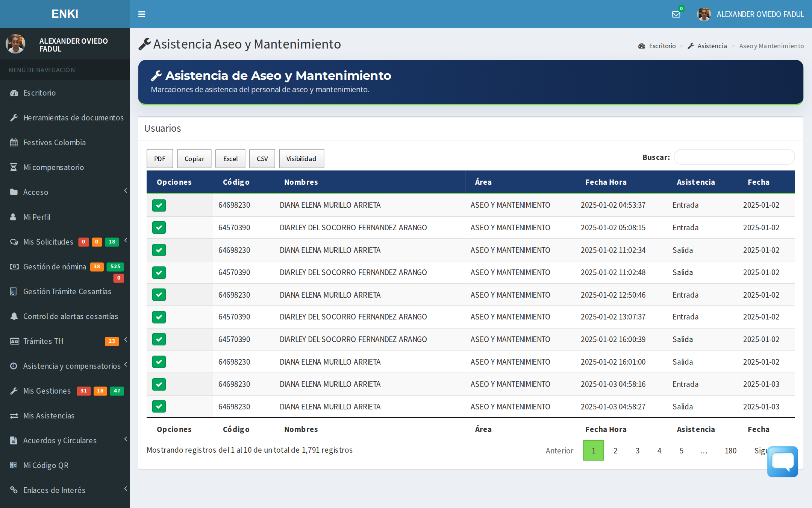Toggle sidebar with the hamburger menu icon

(x=142, y=14)
